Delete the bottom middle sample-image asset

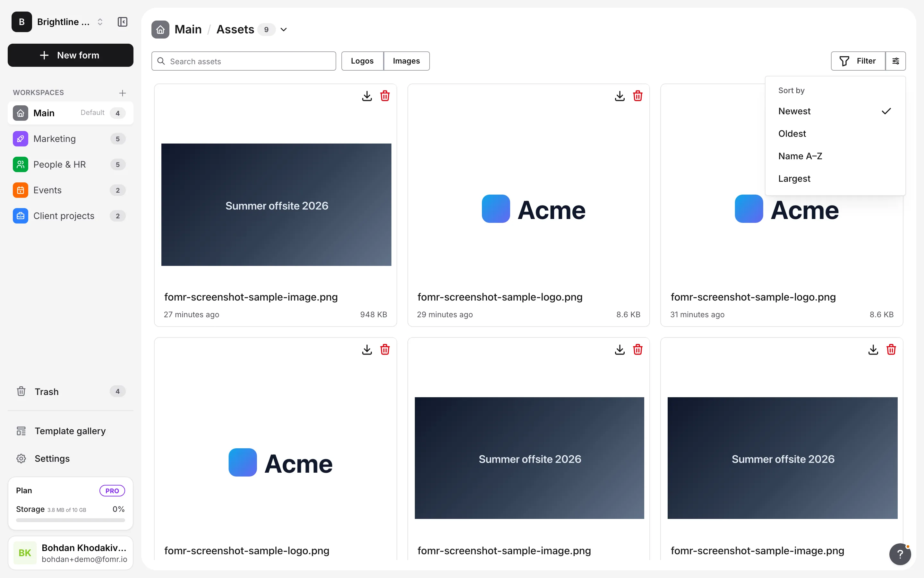pyautogui.click(x=637, y=349)
